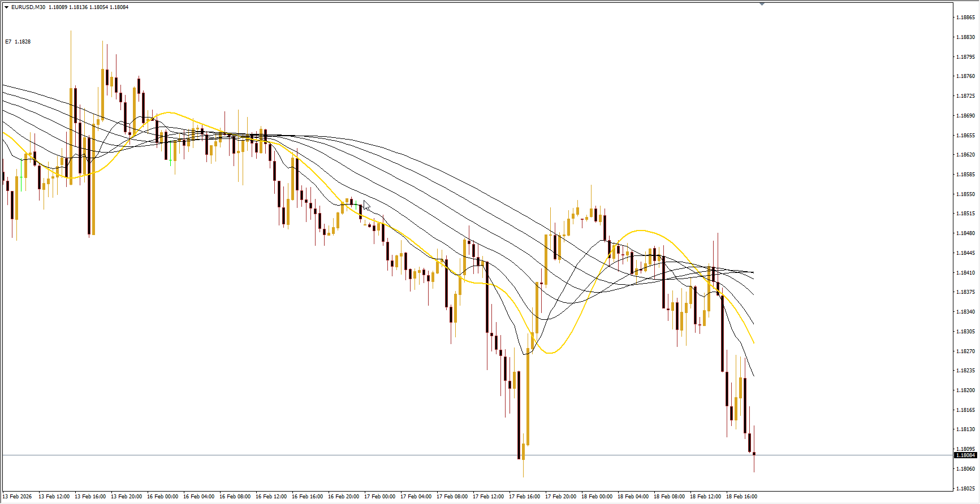Image resolution: width=980 pixels, height=504 pixels.
Task: Click the 18 Feb 16:00 time label
Action: click(741, 497)
